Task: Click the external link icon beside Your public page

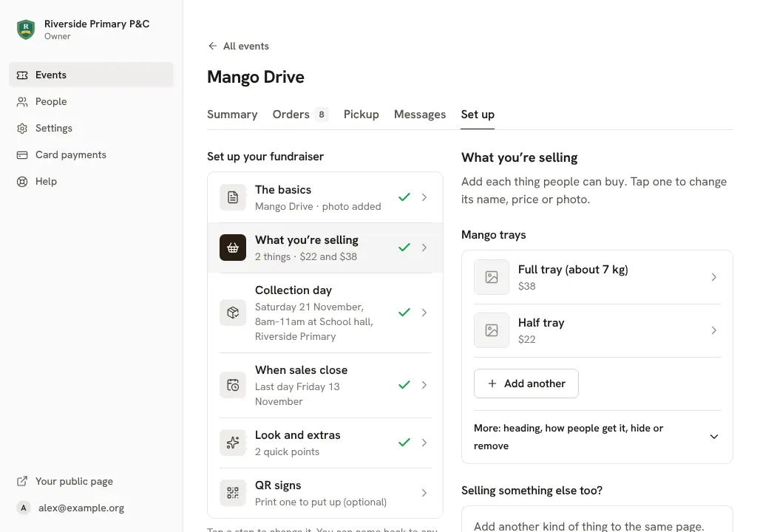Action: tap(22, 481)
